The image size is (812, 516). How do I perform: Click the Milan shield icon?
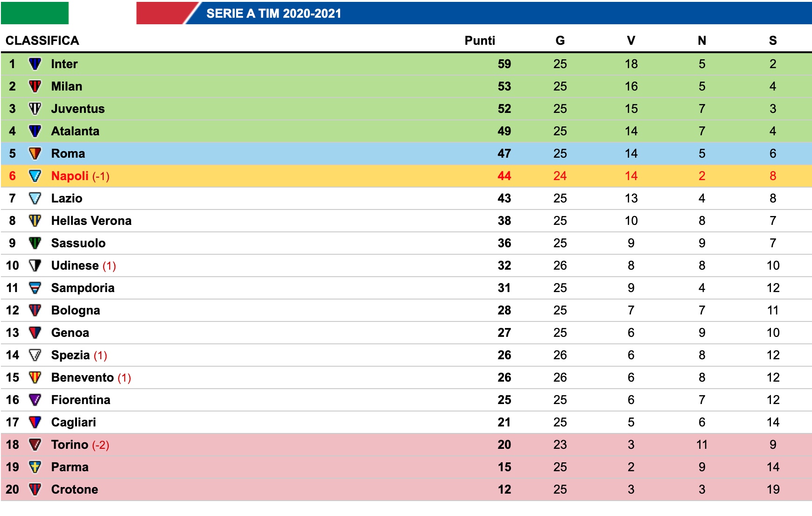(x=35, y=86)
